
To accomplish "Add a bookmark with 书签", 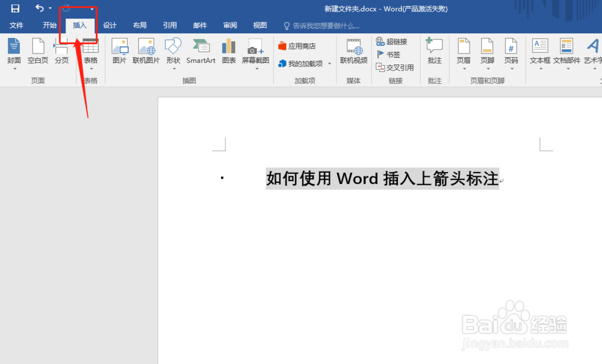I will pos(388,55).
